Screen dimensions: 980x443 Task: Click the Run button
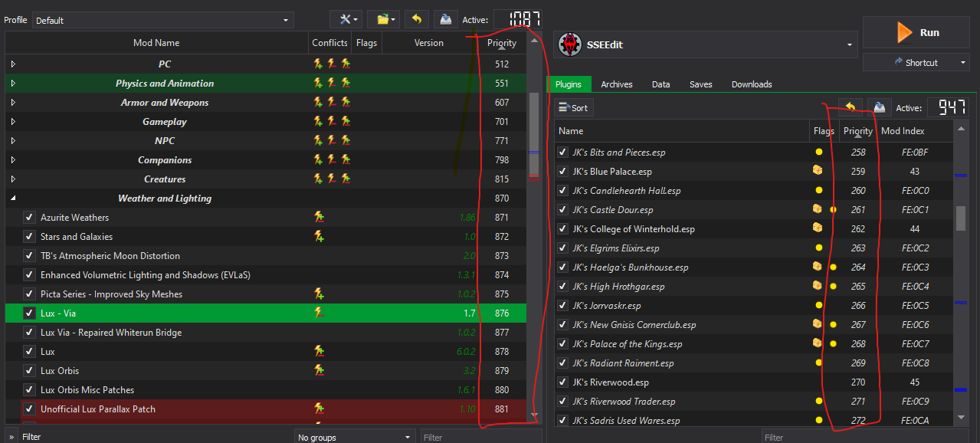[x=916, y=32]
